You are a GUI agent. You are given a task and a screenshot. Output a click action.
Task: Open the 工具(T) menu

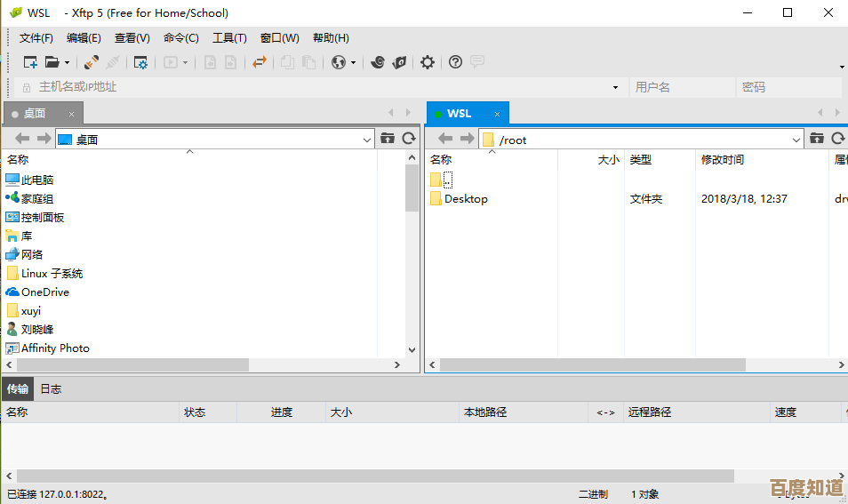click(x=229, y=38)
